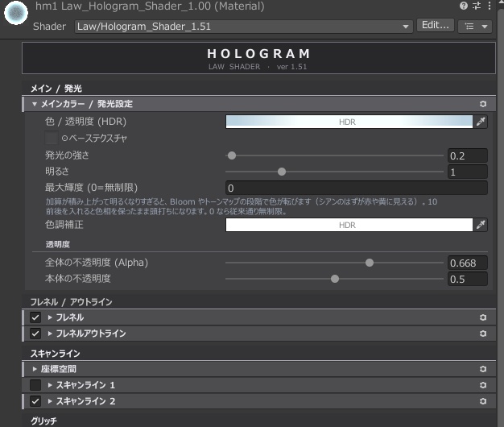
Task: Pick color with 色 / 透明度 eyedropper
Action: pyautogui.click(x=481, y=122)
